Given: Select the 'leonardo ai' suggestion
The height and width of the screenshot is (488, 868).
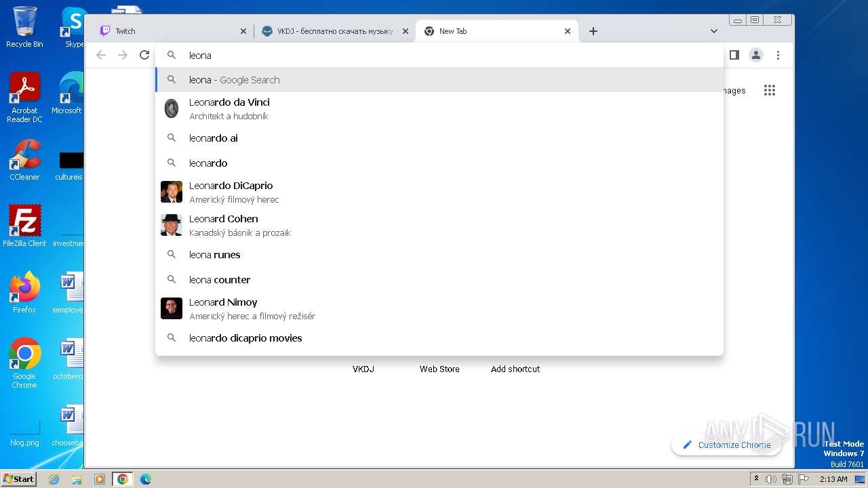Looking at the screenshot, I should pos(439,138).
